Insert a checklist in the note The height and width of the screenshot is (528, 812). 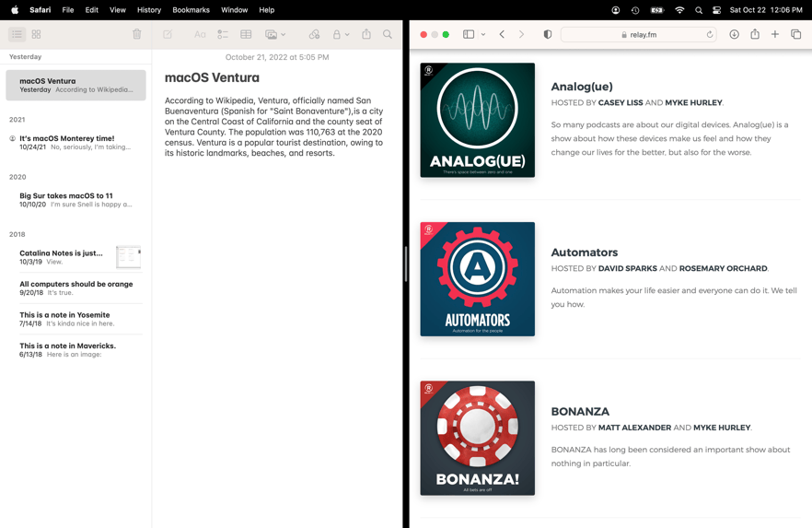pos(223,34)
